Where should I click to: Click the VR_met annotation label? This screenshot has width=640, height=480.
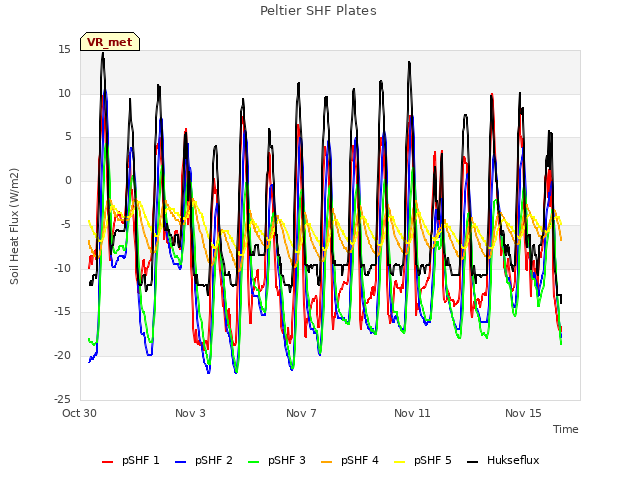click(x=110, y=42)
